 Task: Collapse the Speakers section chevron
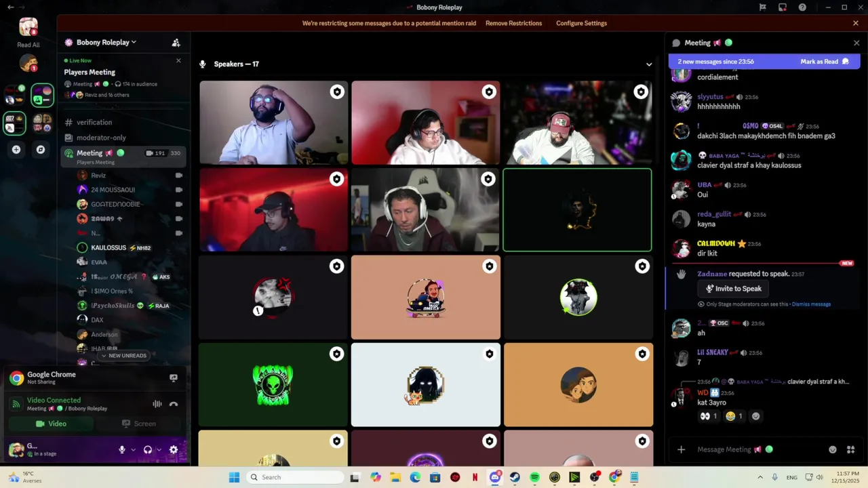pos(649,64)
